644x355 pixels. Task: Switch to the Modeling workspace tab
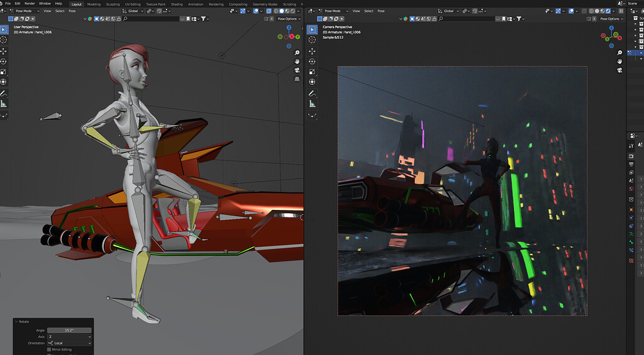[94, 4]
